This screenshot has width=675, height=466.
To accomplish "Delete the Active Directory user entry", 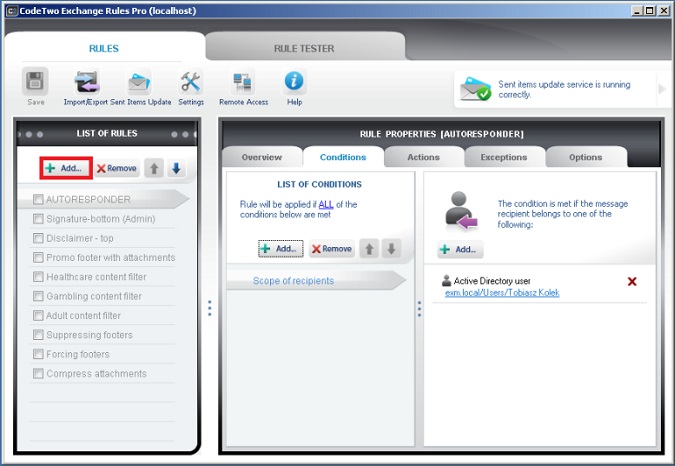I will tap(632, 281).
